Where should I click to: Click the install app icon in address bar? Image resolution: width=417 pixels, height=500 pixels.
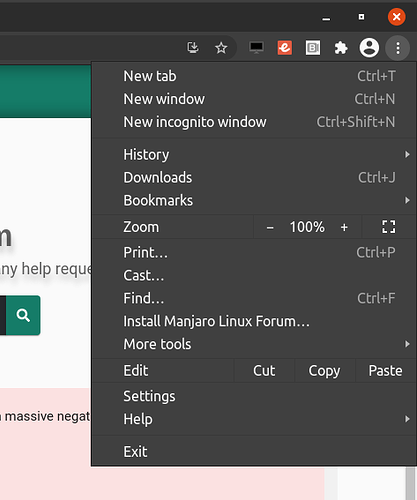193,48
